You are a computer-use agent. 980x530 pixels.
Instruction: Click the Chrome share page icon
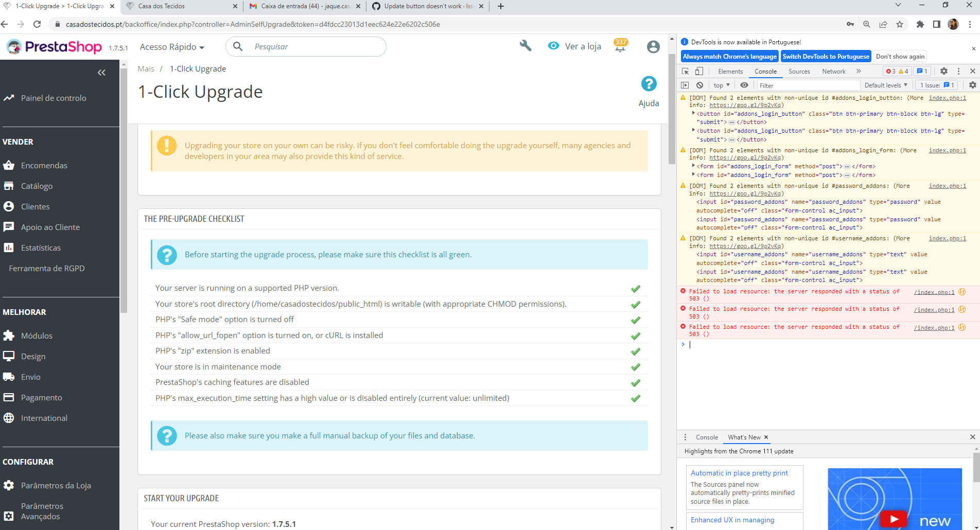tap(883, 24)
